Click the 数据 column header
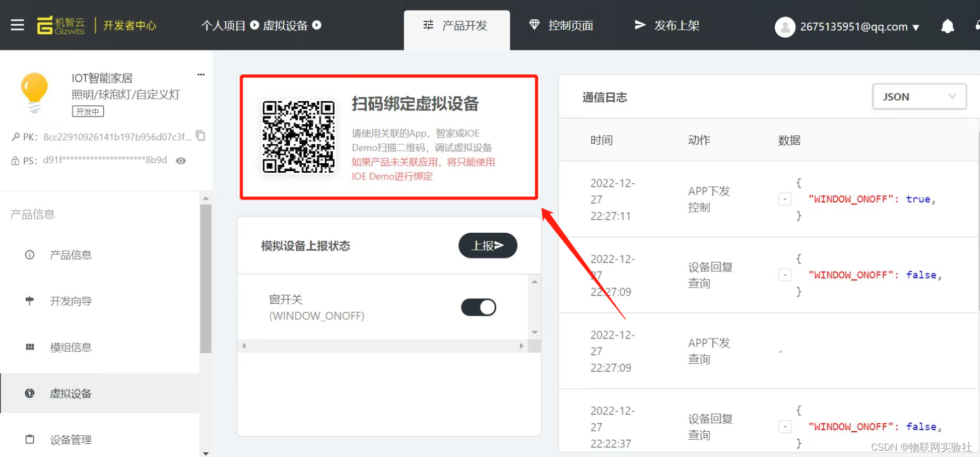Screen dimensions: 980x457 (789, 140)
